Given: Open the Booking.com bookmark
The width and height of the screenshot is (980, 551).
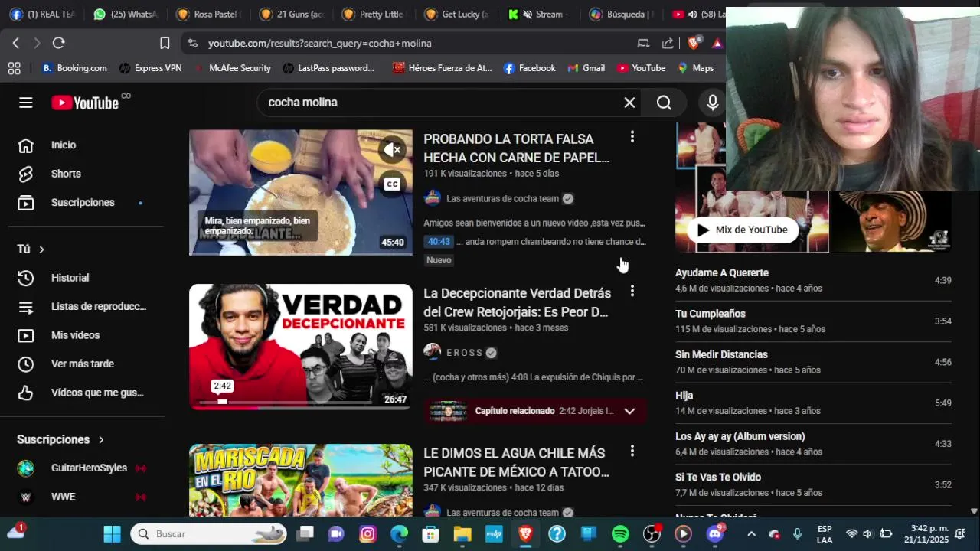Looking at the screenshot, I should pos(74,68).
